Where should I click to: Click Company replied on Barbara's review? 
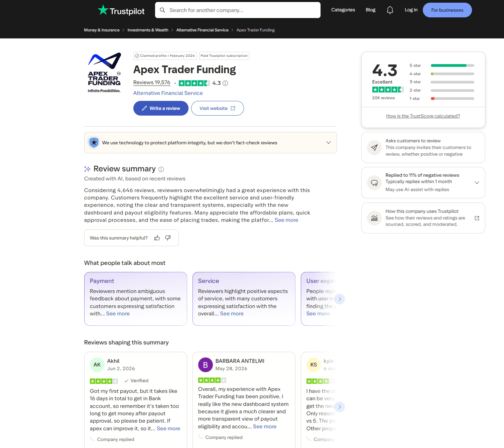point(224,438)
